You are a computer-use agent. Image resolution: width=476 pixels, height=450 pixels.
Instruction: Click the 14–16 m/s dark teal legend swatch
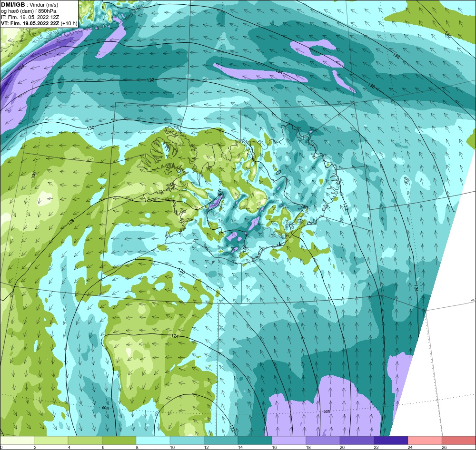tap(255, 440)
